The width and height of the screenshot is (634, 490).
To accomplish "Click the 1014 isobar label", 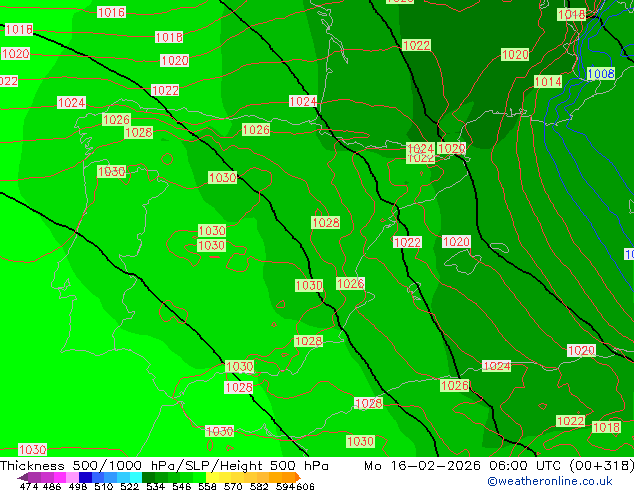I will tap(548, 81).
